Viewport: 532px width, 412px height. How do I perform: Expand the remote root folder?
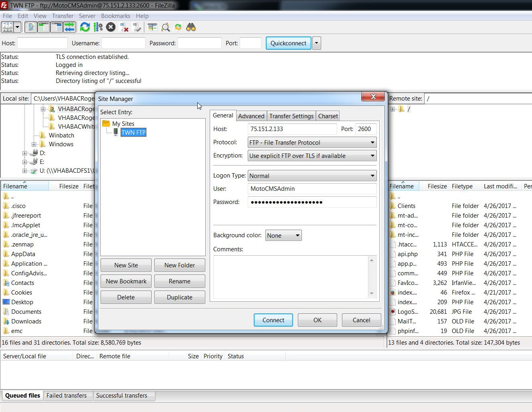click(392, 109)
